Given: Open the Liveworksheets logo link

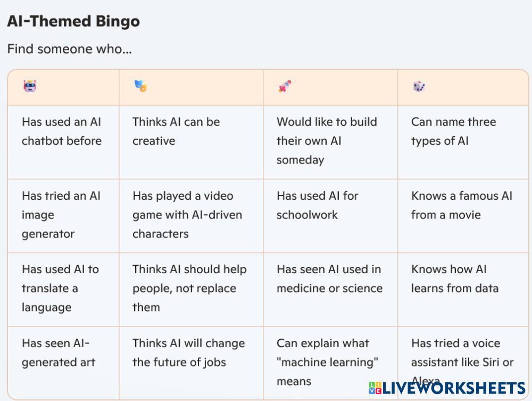Looking at the screenshot, I should 447,387.
